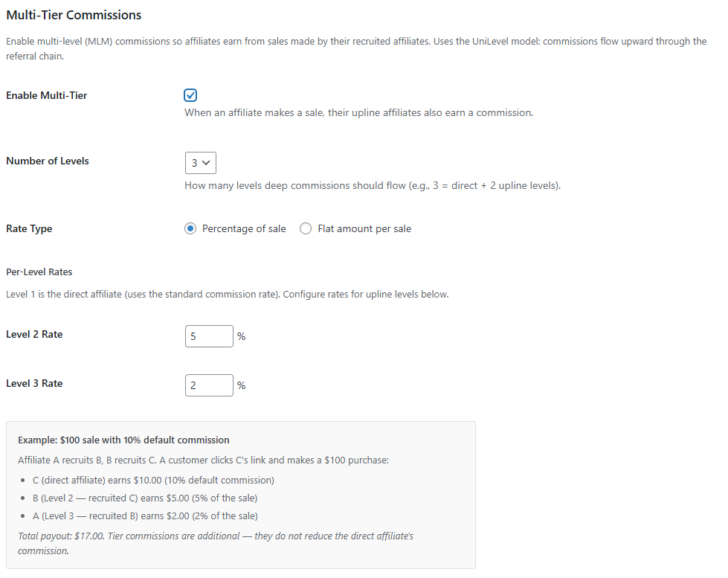Click the "Rate Type" setting label
Screen dimensions: 728x578
[29, 228]
